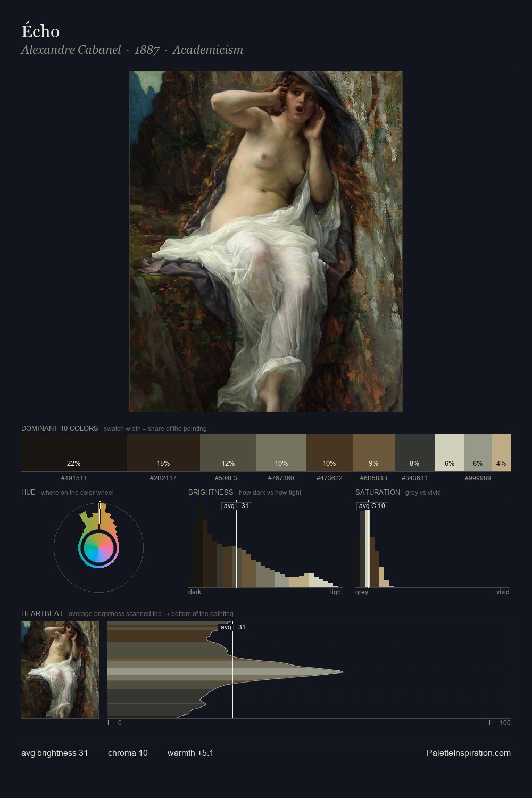
Task: Click the hex code #343631
Action: point(414,478)
